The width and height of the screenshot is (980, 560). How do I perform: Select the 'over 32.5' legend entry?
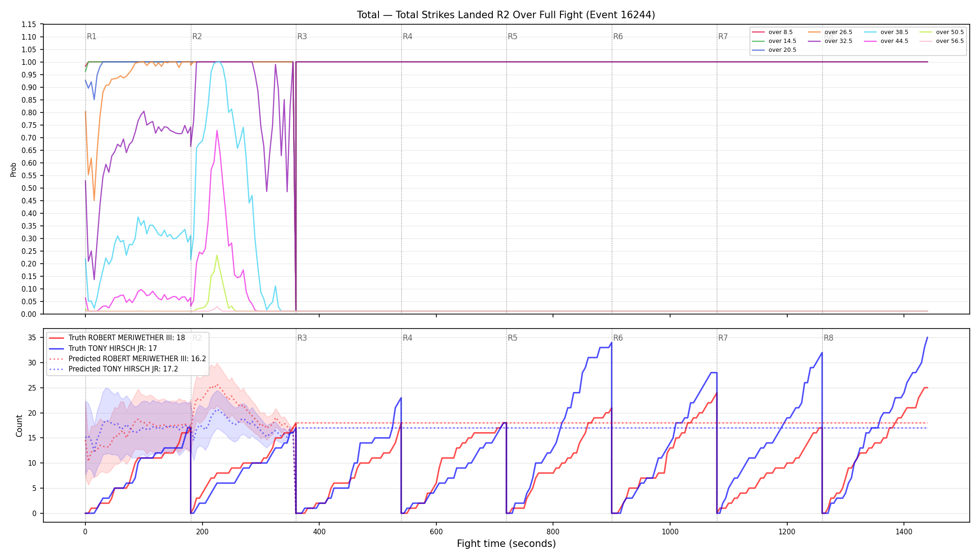click(x=830, y=41)
